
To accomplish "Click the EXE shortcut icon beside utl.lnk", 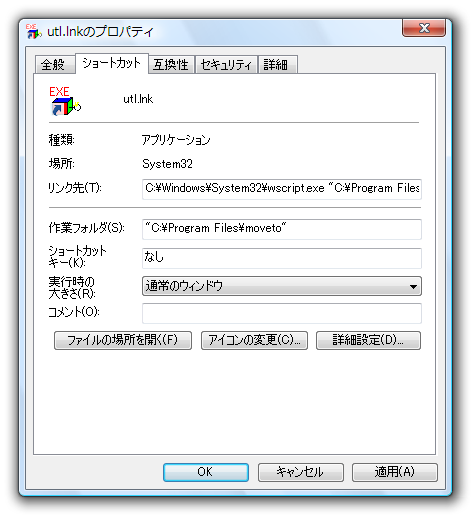I will 65,101.
